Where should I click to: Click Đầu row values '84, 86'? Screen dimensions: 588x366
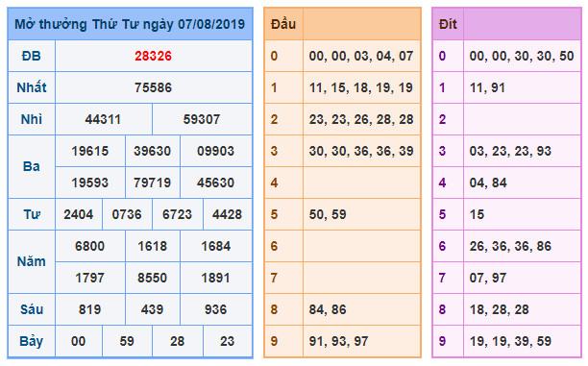coord(328,309)
